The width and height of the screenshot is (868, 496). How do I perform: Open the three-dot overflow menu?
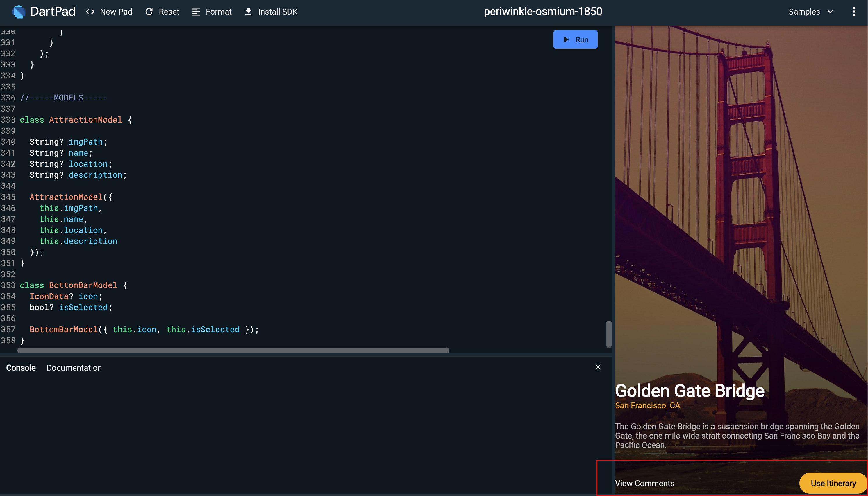coord(854,12)
